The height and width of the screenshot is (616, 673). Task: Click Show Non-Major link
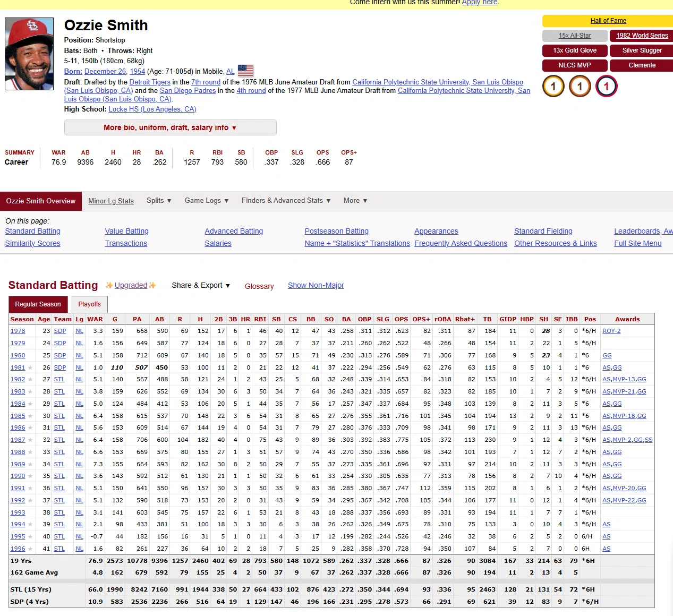pyautogui.click(x=316, y=285)
